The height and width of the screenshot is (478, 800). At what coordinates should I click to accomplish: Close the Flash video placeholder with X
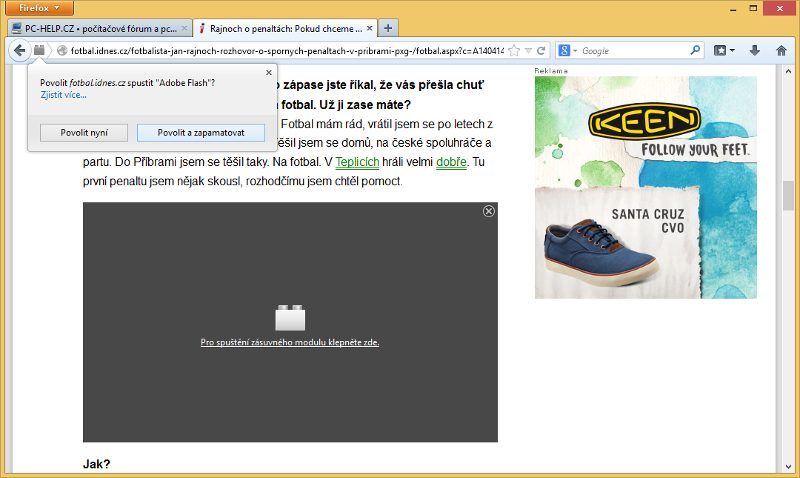click(489, 211)
